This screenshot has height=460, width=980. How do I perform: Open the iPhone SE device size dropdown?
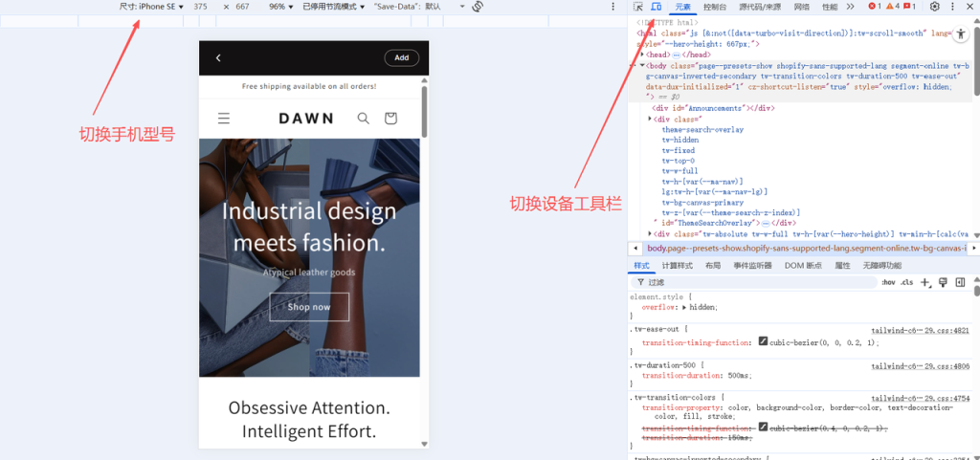pyautogui.click(x=152, y=7)
